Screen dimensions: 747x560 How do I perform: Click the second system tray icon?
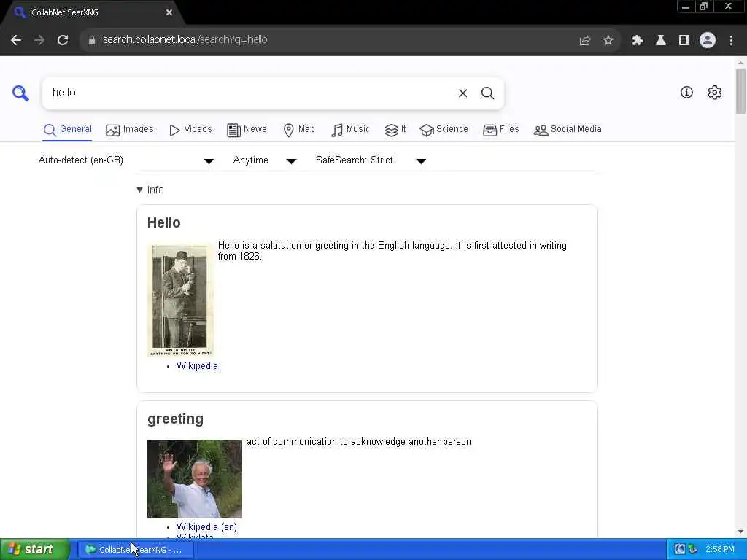click(x=693, y=550)
